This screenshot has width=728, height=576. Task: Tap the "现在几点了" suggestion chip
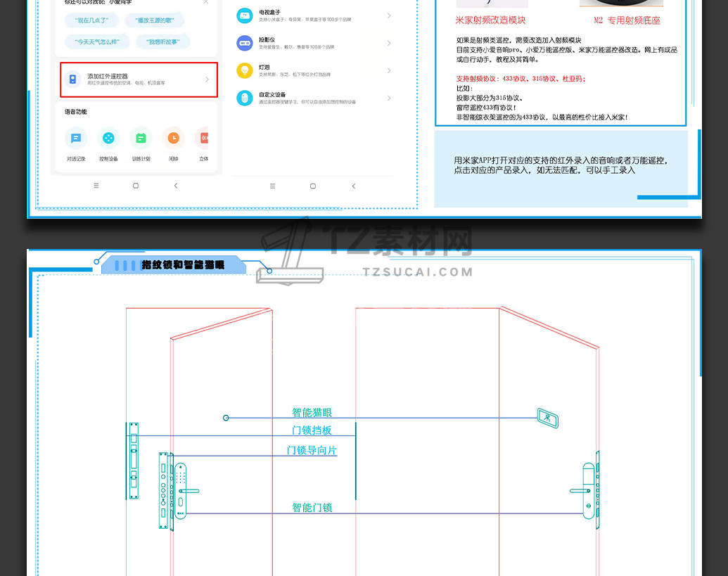(x=92, y=20)
